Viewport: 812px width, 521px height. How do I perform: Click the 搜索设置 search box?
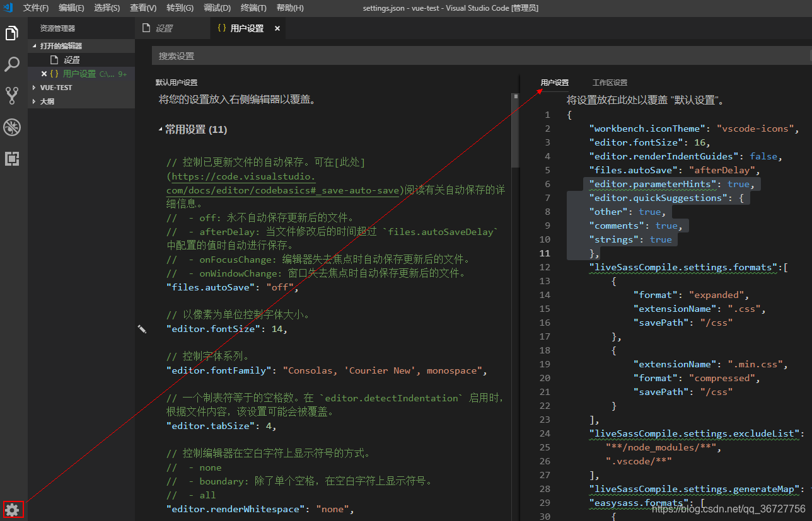pyautogui.click(x=480, y=56)
